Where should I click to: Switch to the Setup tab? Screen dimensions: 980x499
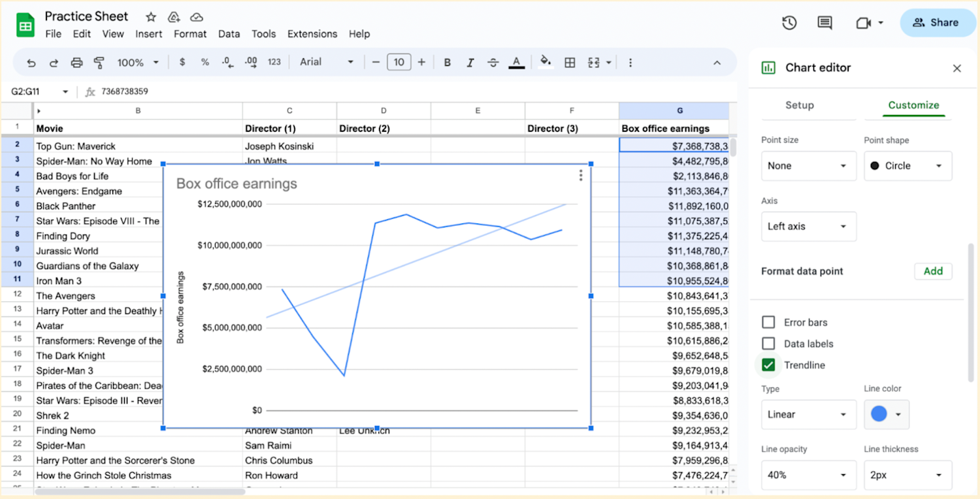click(800, 105)
